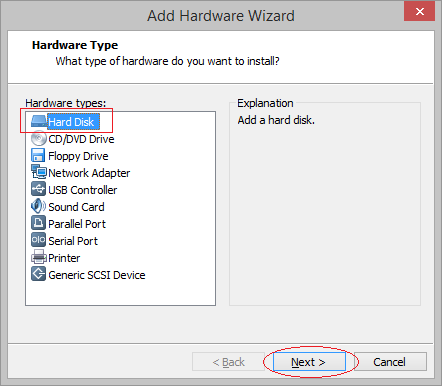Click the Generic SCSI Device icon

[x=38, y=274]
